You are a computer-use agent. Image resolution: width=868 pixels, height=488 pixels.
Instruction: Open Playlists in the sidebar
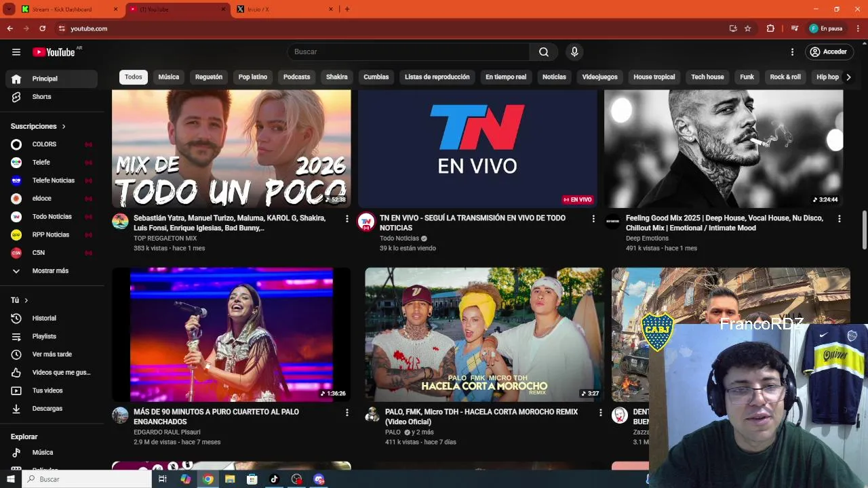pyautogui.click(x=52, y=336)
